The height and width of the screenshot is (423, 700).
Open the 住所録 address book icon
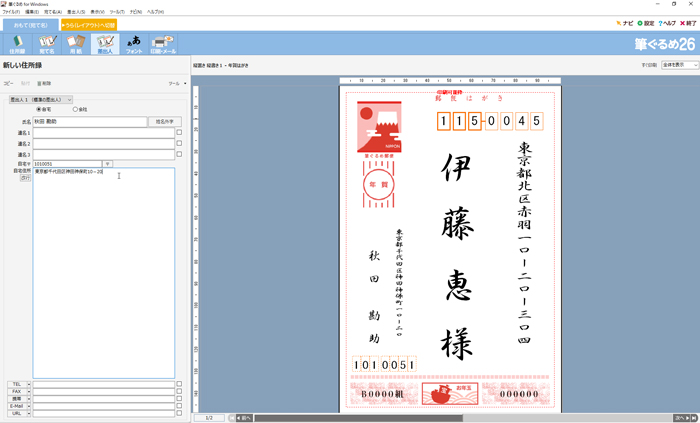[x=18, y=43]
